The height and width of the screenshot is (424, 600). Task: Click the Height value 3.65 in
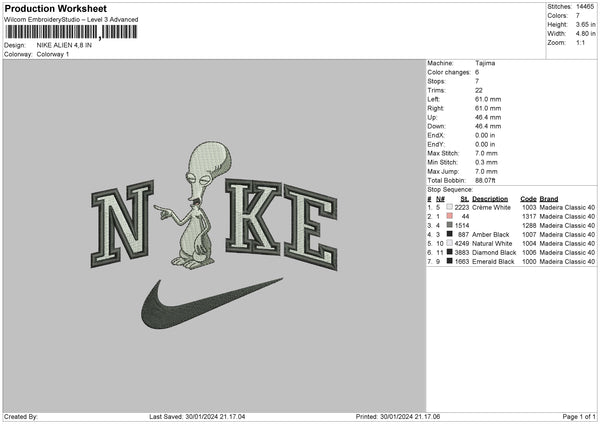pyautogui.click(x=585, y=24)
